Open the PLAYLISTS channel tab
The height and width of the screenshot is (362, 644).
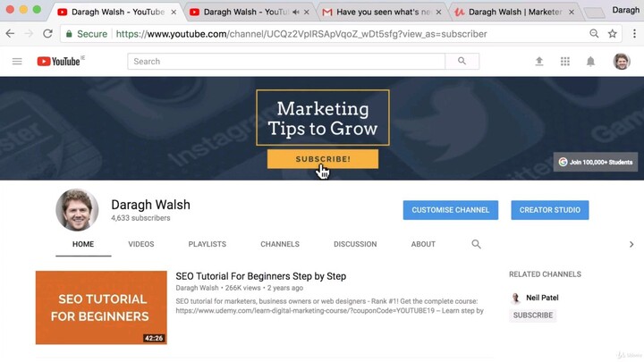(x=207, y=244)
